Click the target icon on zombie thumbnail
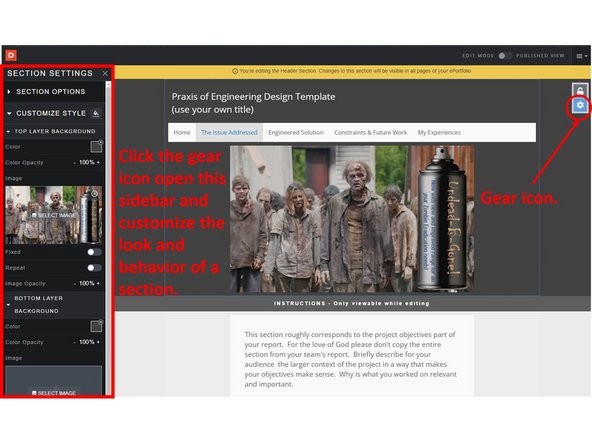 [94, 194]
